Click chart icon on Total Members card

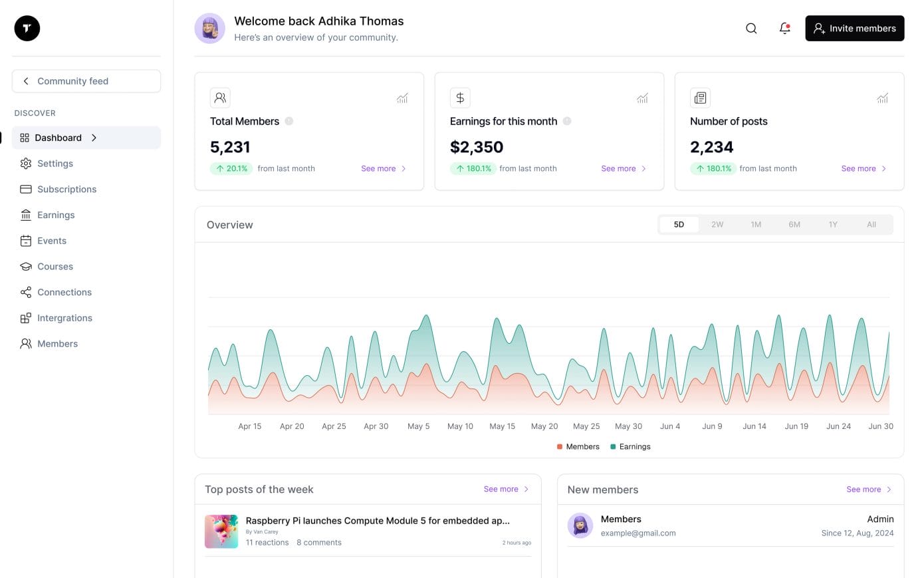pos(402,98)
